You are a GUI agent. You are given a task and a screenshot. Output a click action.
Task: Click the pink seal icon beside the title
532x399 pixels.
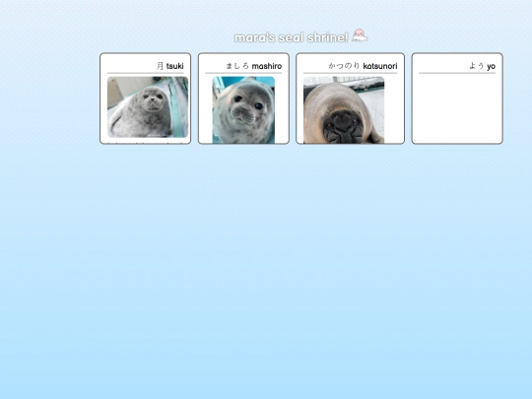pyautogui.click(x=360, y=35)
